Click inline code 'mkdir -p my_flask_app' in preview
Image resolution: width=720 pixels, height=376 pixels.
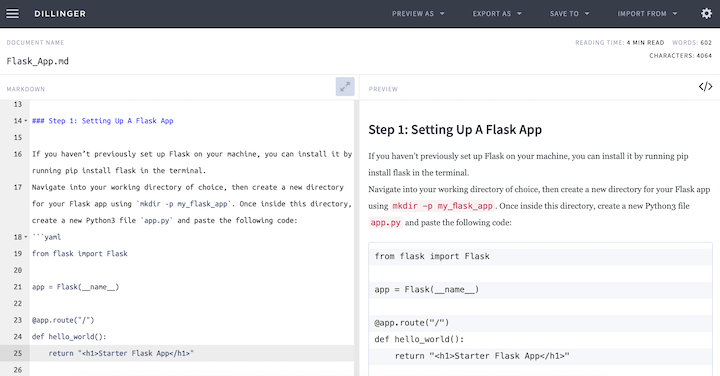click(x=443, y=206)
